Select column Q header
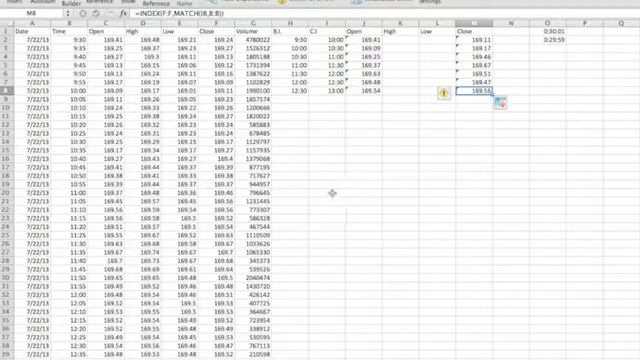This screenshot has width=640, height=360. pyautogui.click(x=621, y=23)
